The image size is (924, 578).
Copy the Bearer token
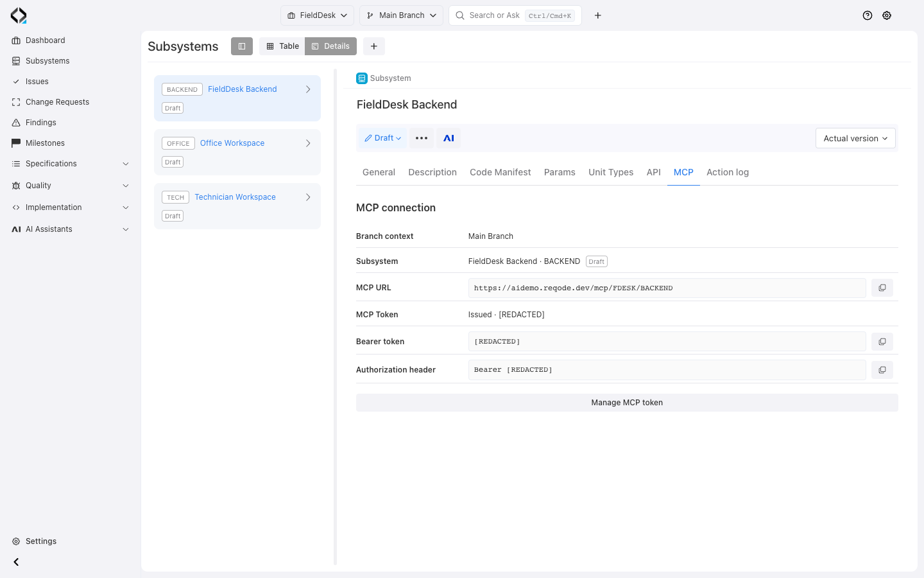click(x=882, y=342)
